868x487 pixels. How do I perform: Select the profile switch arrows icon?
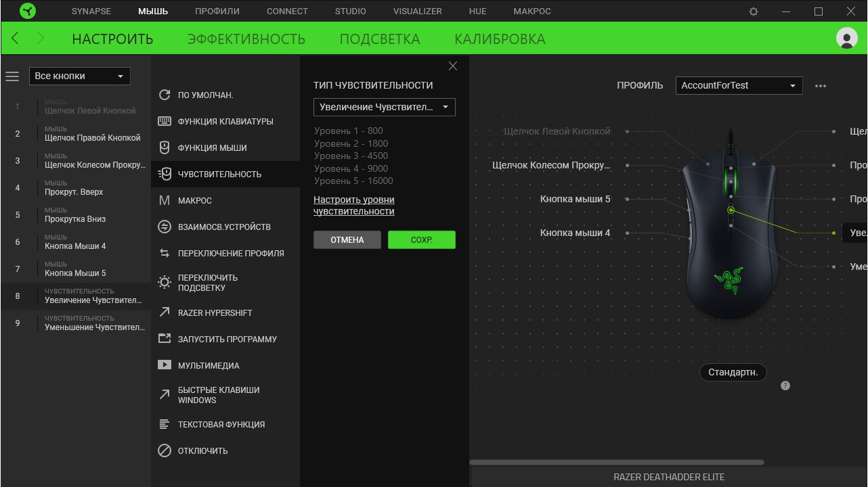(x=165, y=254)
